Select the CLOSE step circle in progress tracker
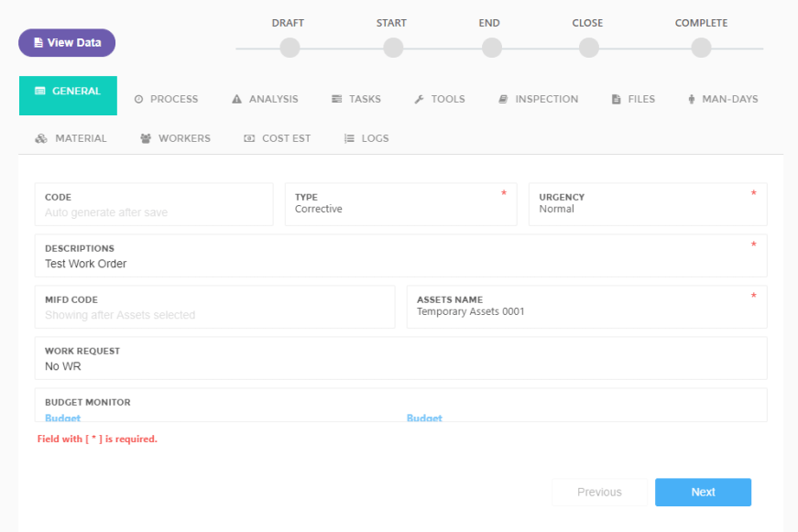The width and height of the screenshot is (798, 532). click(x=589, y=48)
